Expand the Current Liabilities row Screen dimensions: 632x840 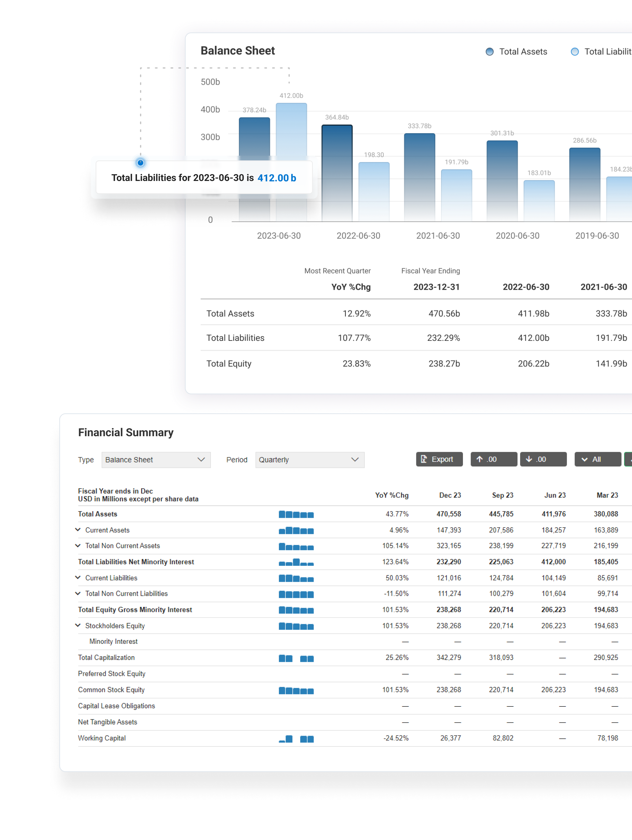point(78,577)
